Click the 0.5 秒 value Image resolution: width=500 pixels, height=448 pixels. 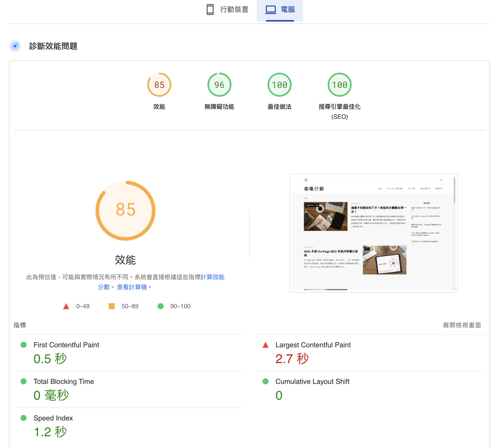coord(50,359)
